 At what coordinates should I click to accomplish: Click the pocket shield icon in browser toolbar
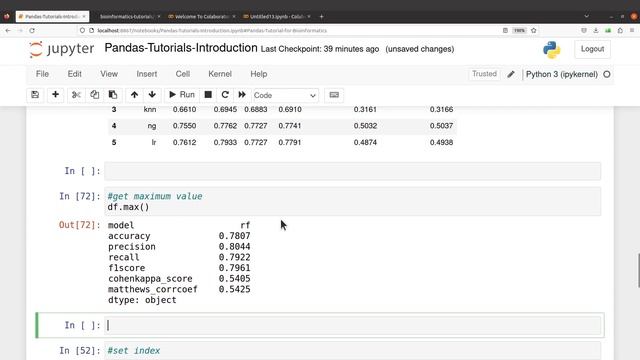click(x=584, y=31)
